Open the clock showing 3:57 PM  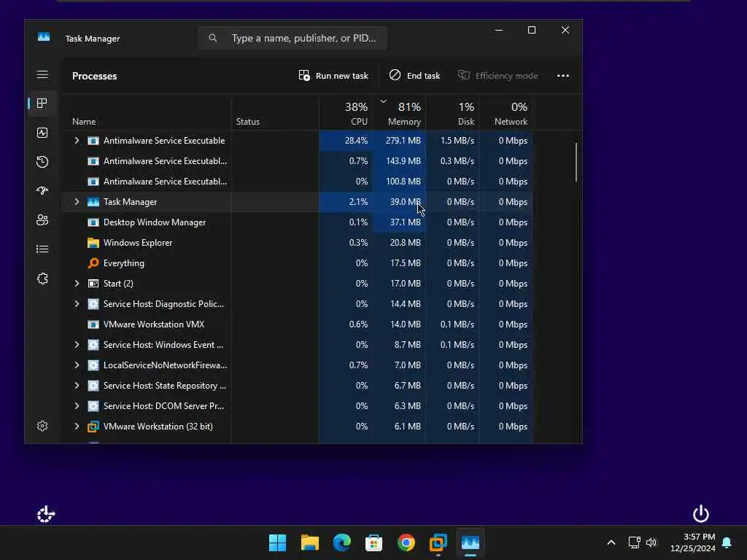(693, 542)
